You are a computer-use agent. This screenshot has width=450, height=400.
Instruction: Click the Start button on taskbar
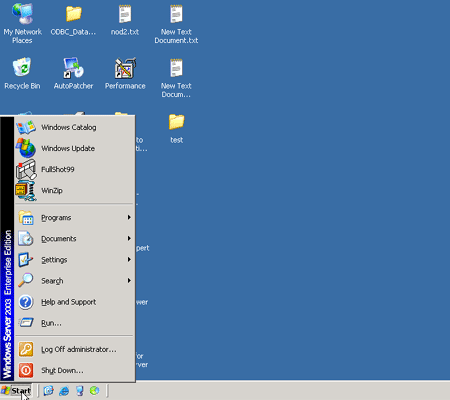16,391
